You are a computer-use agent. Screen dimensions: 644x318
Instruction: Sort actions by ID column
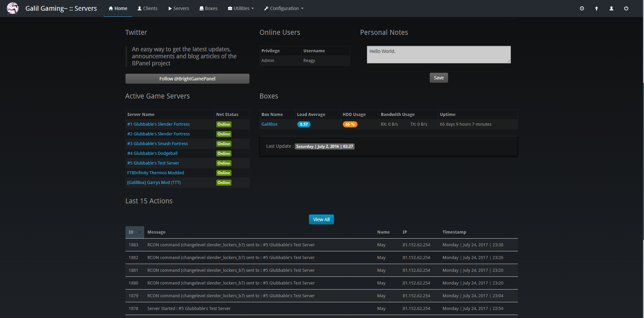click(x=135, y=232)
